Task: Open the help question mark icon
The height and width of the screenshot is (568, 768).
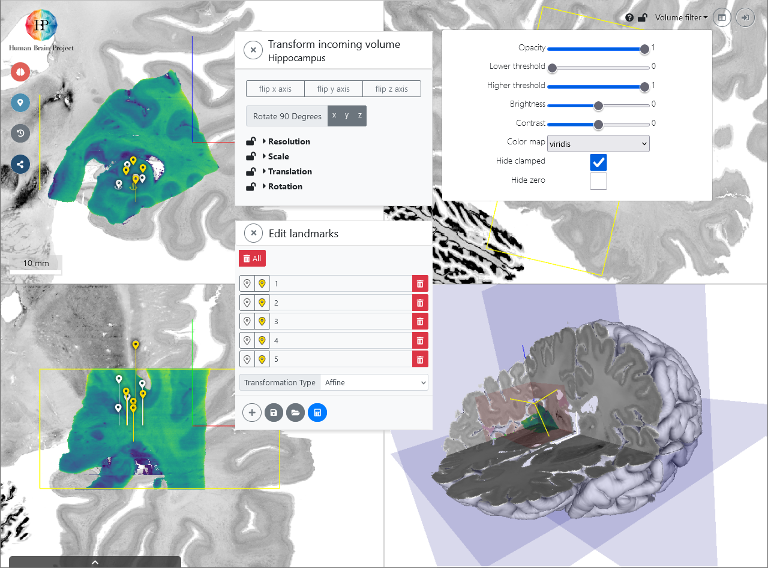Action: pyautogui.click(x=630, y=18)
